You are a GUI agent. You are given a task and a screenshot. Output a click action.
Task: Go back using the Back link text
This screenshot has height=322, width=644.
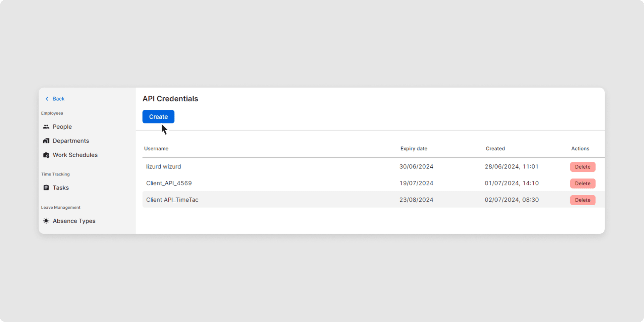[x=58, y=99]
